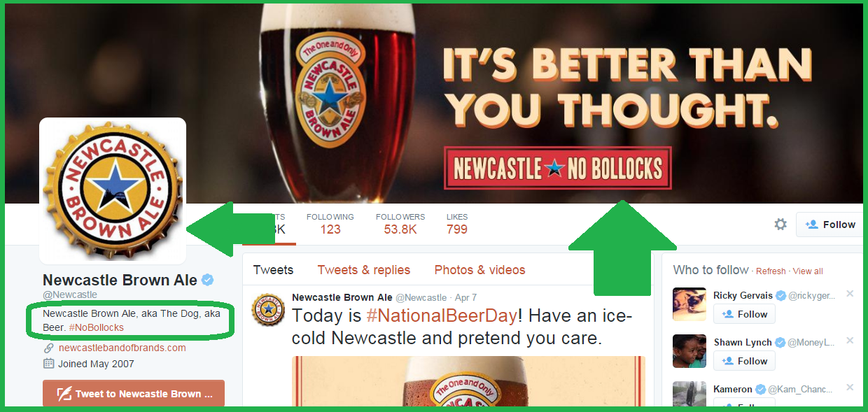The height and width of the screenshot is (412, 868).
Task: Dismiss Kameron follow suggestion
Action: pos(850,388)
